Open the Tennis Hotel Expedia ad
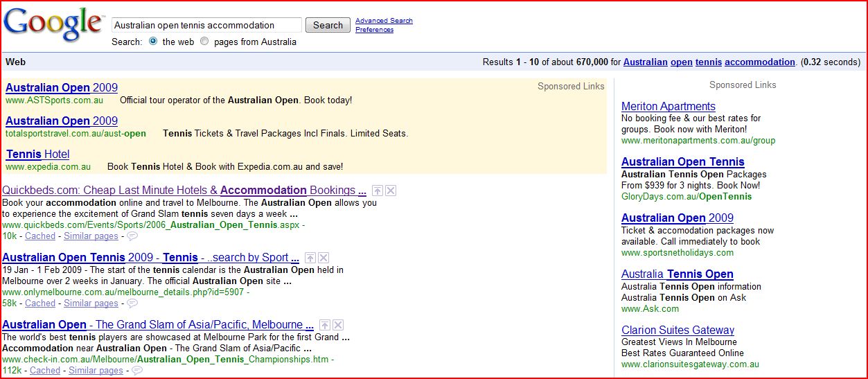Viewport: 868px width, 379px height. pyautogui.click(x=38, y=154)
